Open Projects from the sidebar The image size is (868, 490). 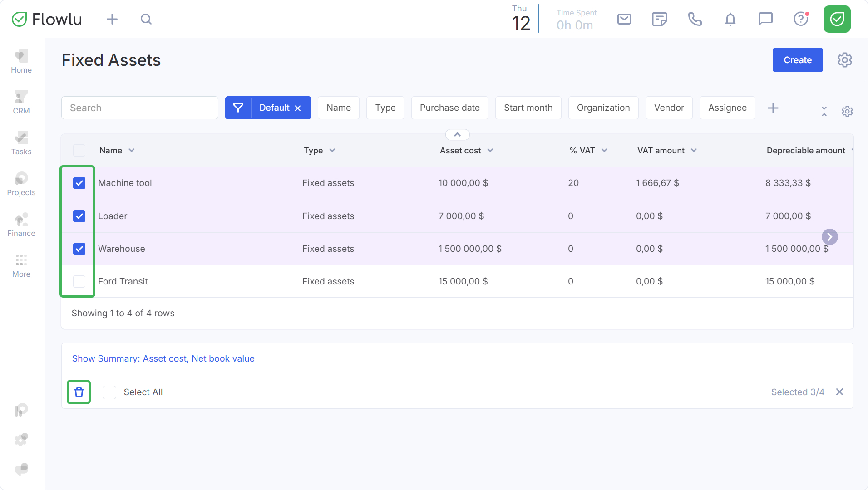(x=21, y=184)
